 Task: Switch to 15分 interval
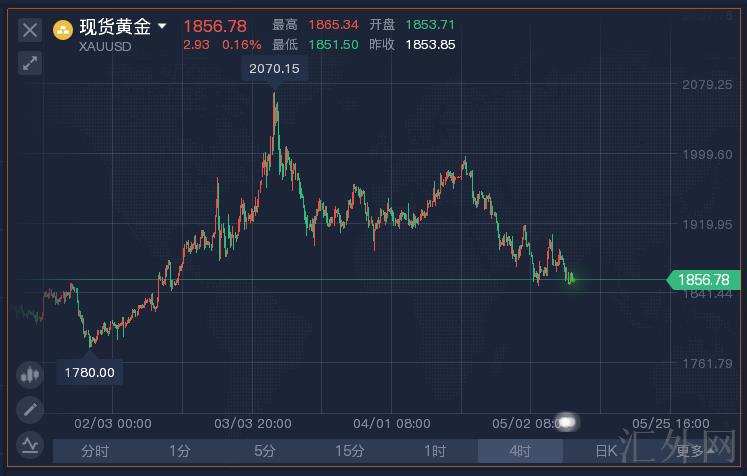(x=350, y=451)
